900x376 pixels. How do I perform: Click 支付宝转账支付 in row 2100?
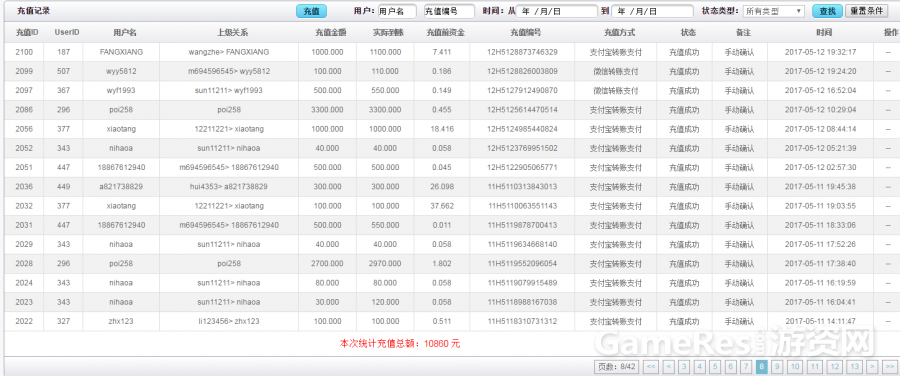click(615, 52)
